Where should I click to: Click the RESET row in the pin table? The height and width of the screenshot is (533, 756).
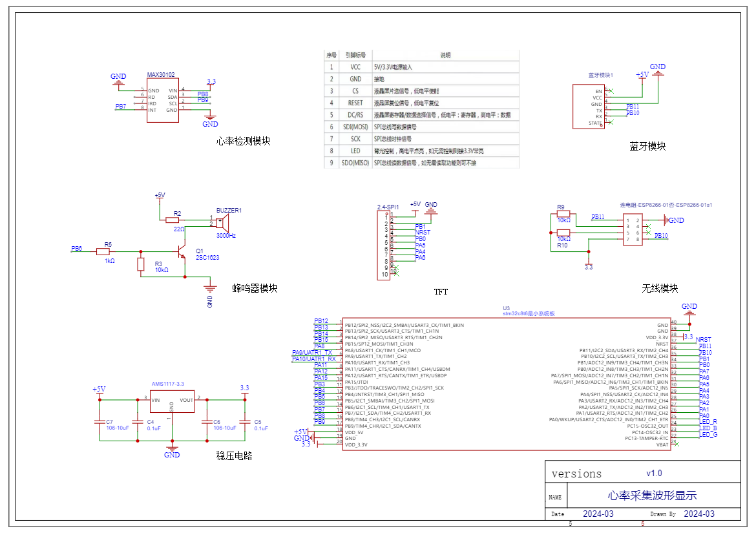click(422, 103)
